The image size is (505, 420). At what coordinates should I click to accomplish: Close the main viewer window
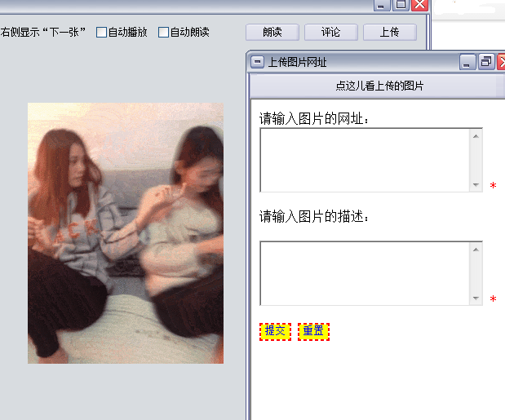(419, 5)
